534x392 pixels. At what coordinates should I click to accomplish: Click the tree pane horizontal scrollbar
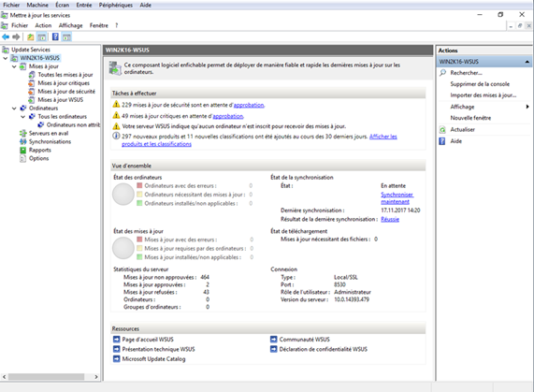click(x=51, y=377)
